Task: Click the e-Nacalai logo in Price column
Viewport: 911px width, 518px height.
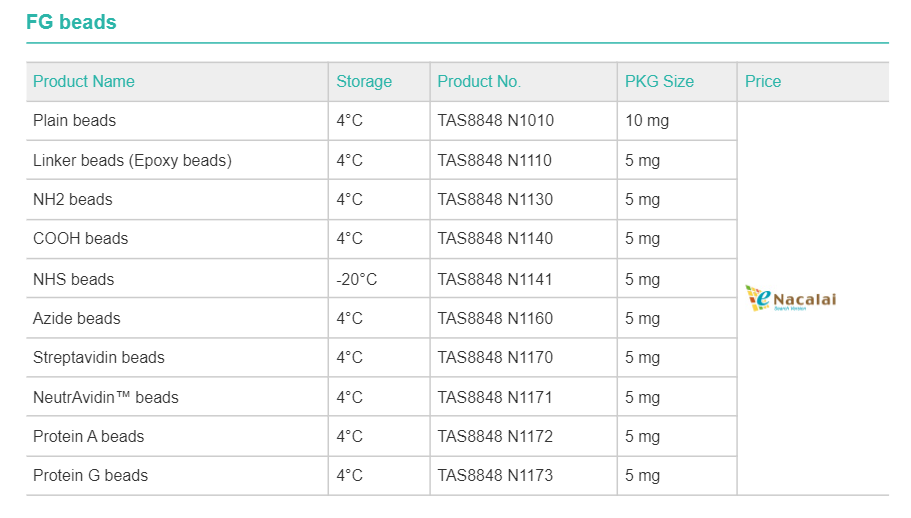Action: click(790, 298)
